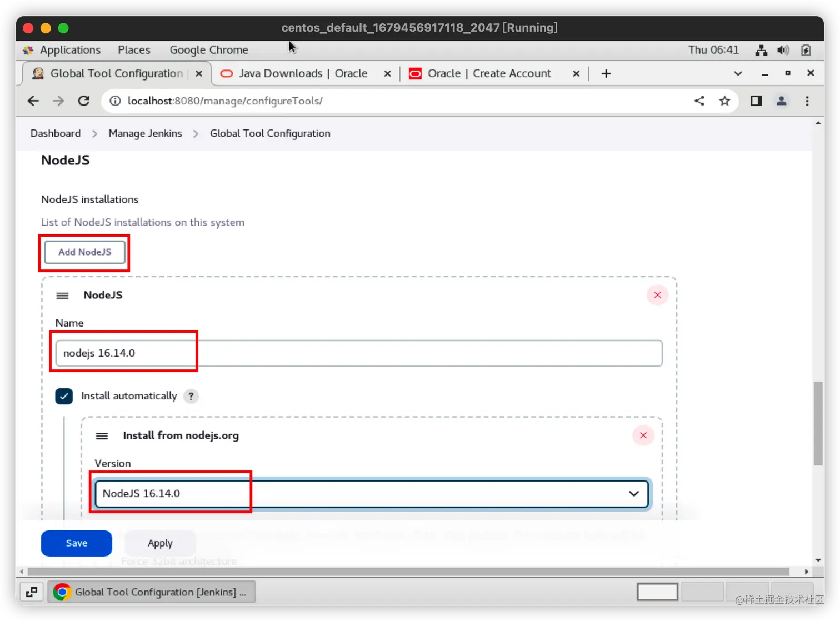Click the address bar URL
Viewport: 840px width, 621px height.
tap(225, 101)
